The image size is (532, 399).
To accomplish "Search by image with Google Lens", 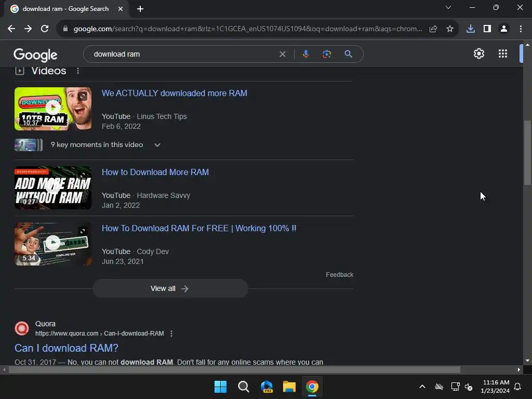I will (327, 54).
